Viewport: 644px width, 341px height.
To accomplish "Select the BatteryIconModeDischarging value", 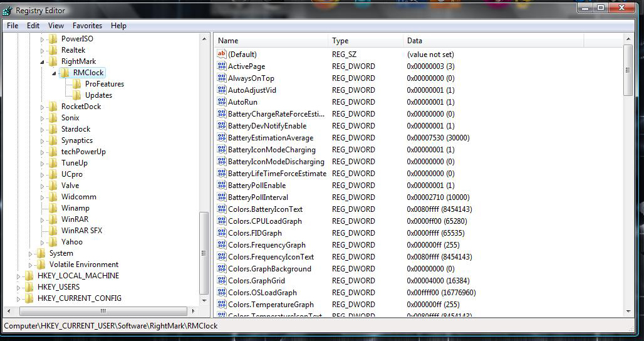I will pyautogui.click(x=276, y=162).
